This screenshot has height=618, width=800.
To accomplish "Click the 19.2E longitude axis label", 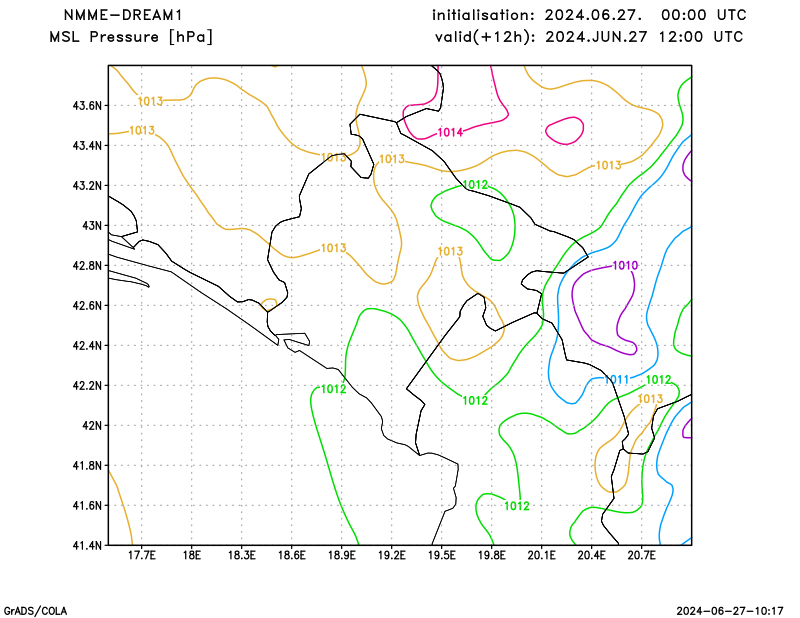I will click(x=391, y=555).
